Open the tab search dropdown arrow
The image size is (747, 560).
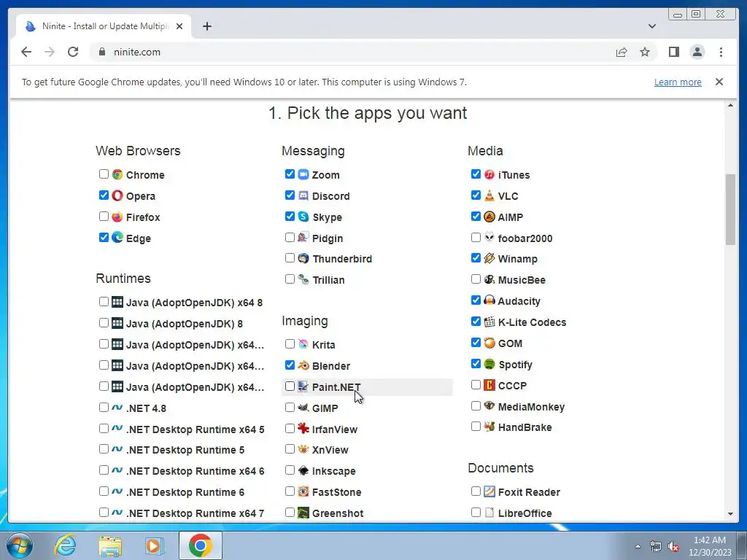652,26
